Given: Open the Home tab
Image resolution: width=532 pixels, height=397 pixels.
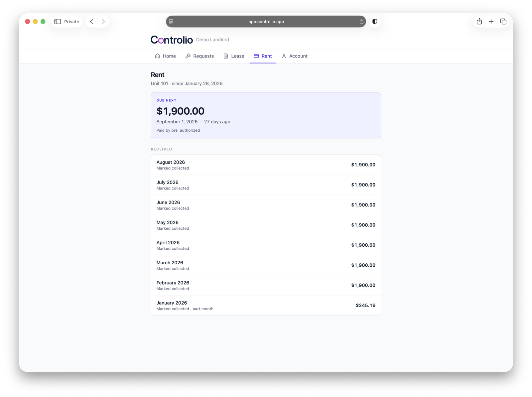Looking at the screenshot, I should click(165, 56).
